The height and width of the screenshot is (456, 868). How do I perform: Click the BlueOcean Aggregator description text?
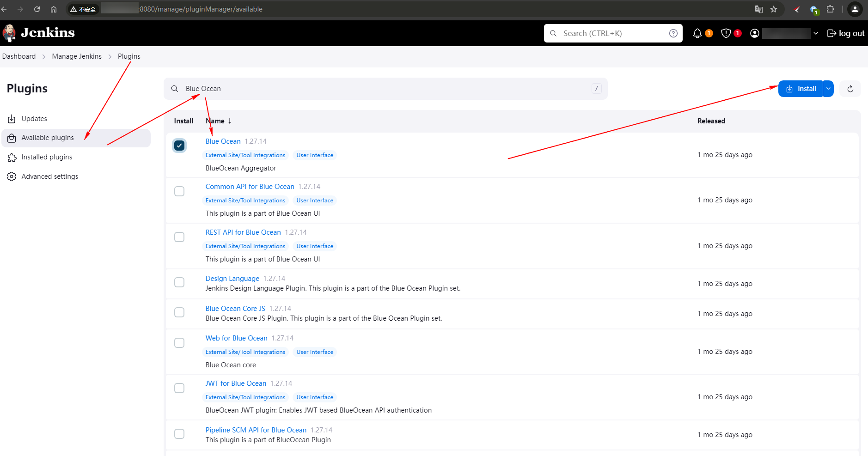(x=241, y=168)
